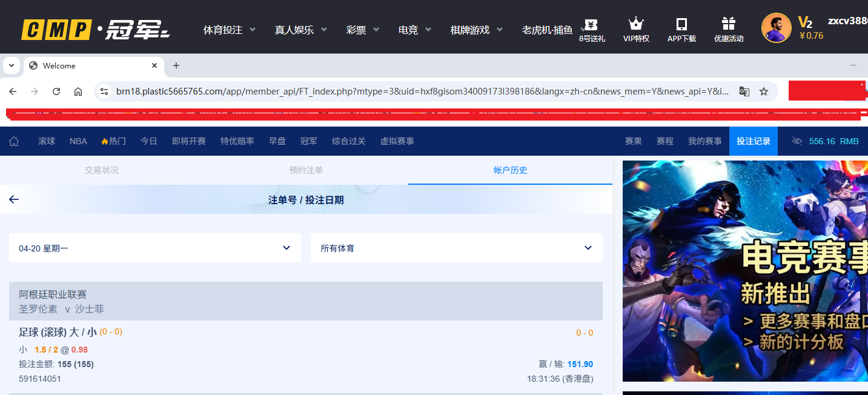
Task: Open a new browser tab
Action: coord(176,65)
